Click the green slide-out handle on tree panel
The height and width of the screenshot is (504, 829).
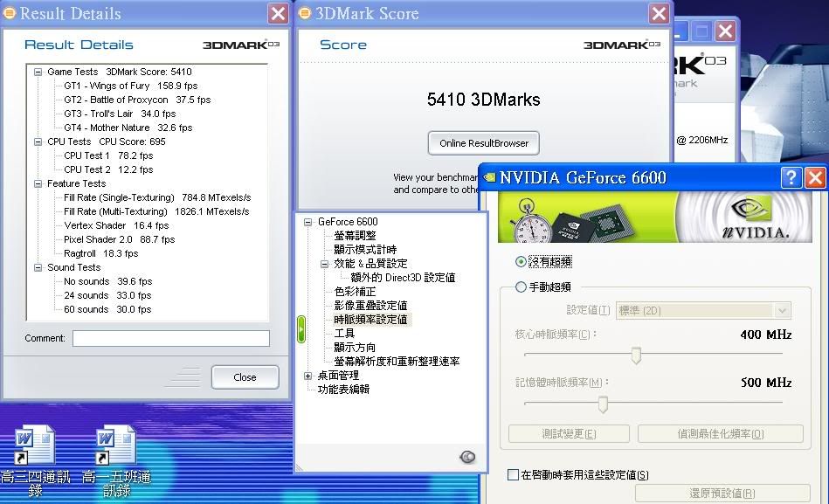click(301, 329)
